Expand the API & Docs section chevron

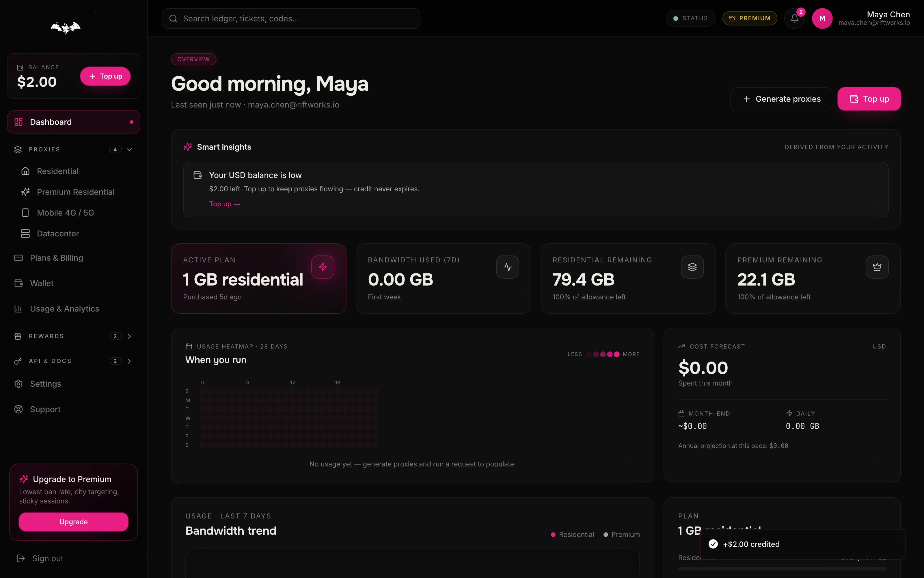click(x=129, y=361)
